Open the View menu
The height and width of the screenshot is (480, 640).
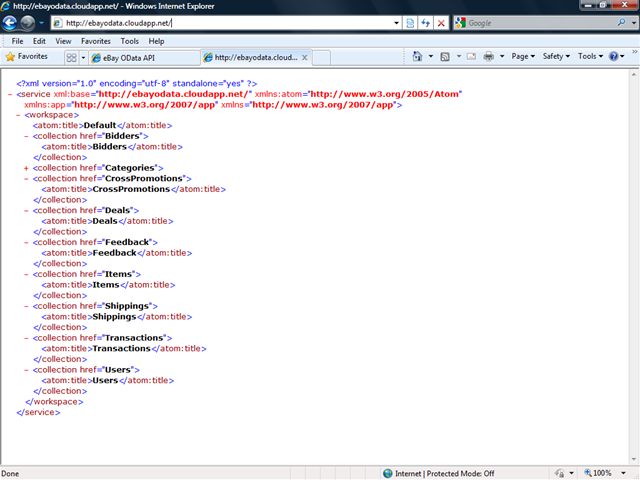[63, 41]
